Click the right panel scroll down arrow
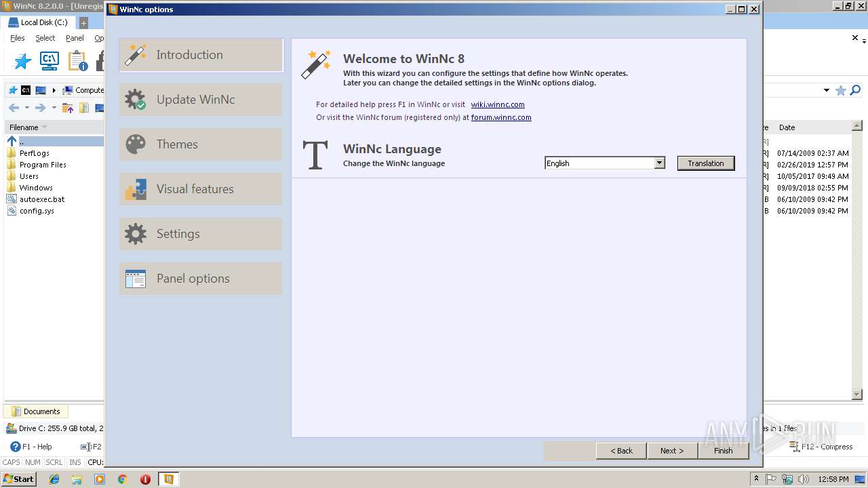Screen dimensions: 868x488 pos(856,394)
